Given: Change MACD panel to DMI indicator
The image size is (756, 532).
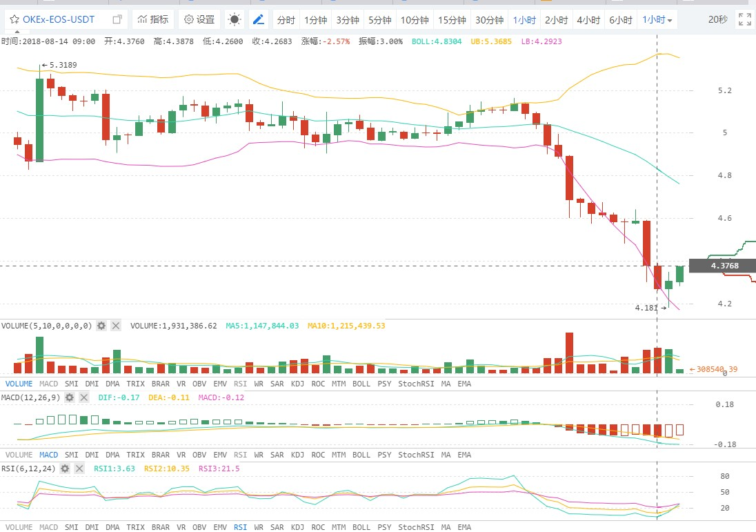Looking at the screenshot, I should coord(92,455).
